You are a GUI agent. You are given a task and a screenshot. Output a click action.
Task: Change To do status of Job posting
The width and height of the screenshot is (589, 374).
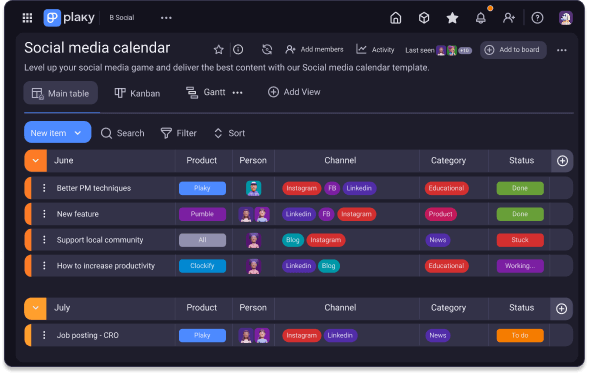tap(520, 335)
